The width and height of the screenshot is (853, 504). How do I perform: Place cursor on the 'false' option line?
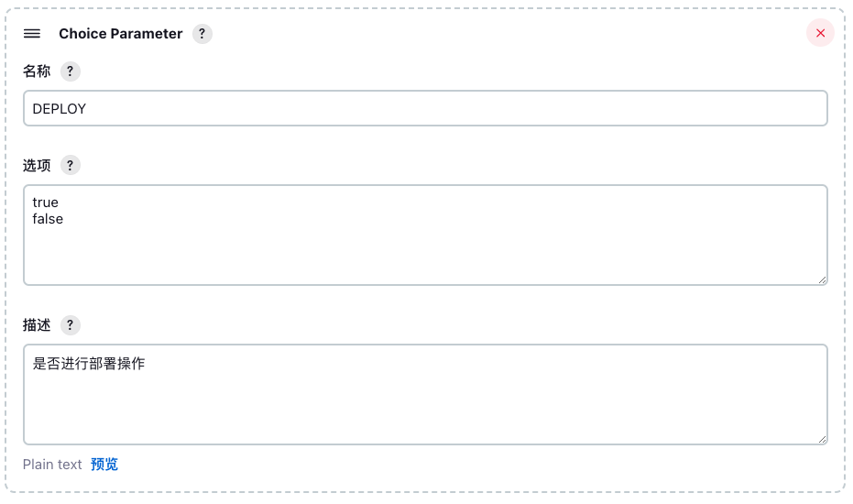point(48,219)
